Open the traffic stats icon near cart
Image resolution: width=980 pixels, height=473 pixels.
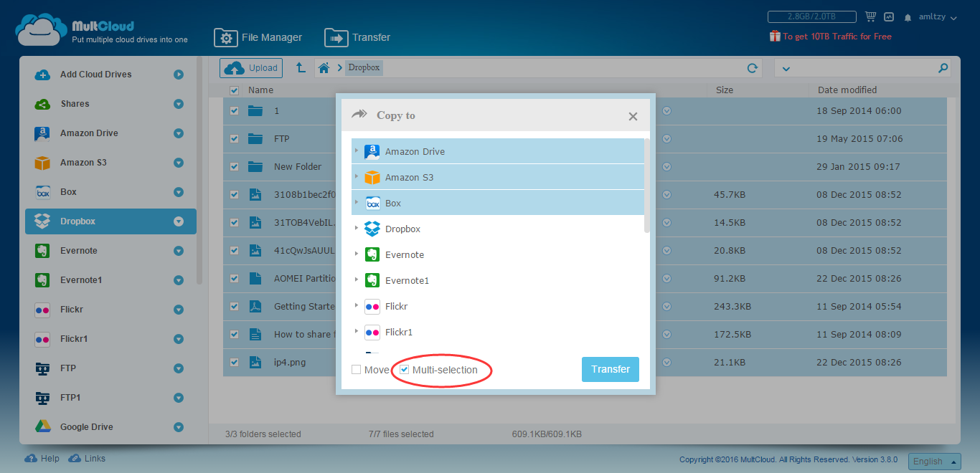pyautogui.click(x=889, y=16)
